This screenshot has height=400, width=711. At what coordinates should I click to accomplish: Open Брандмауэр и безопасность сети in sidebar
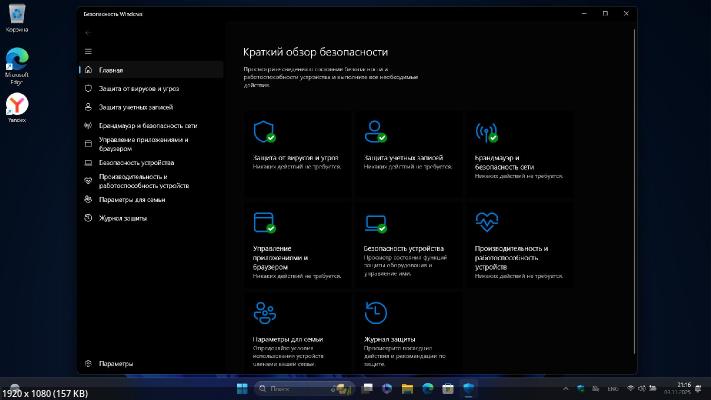[148, 125]
